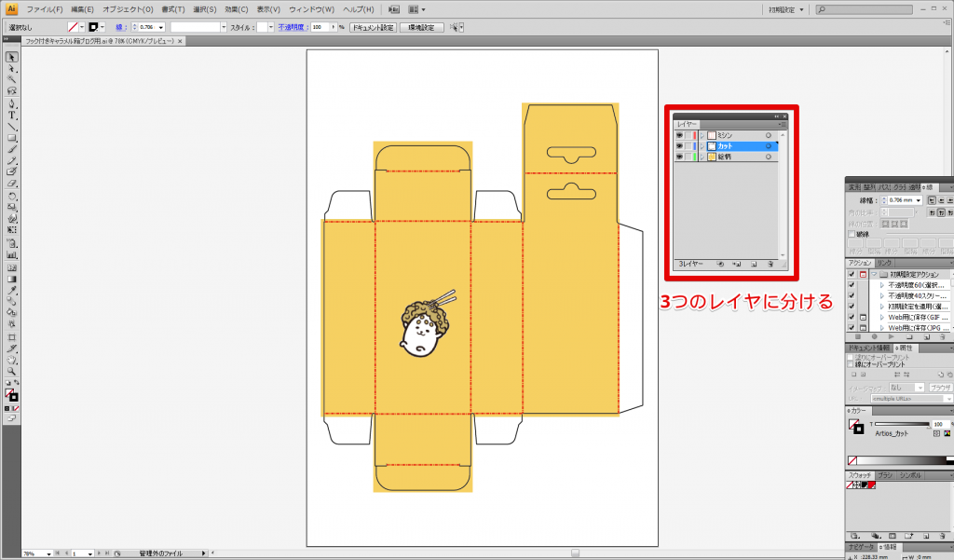
Task: Expand the カット layer disclosure triangle
Action: [x=702, y=146]
